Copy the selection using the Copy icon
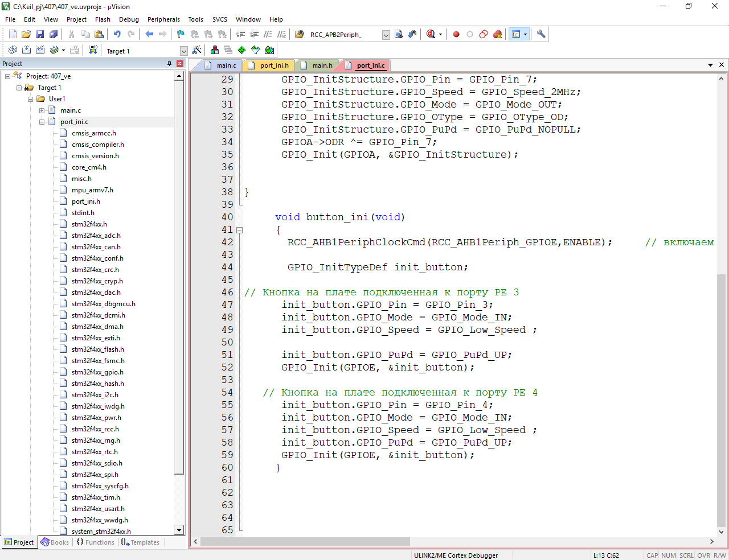729x560 pixels. tap(85, 34)
